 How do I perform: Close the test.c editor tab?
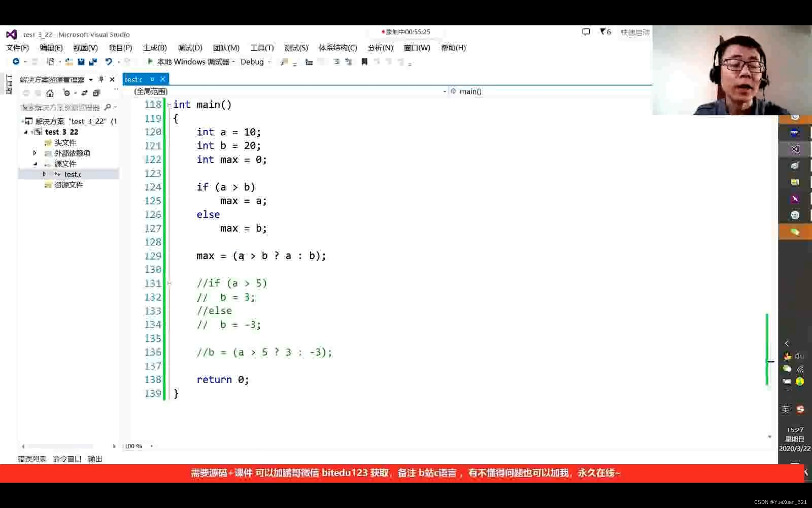click(x=163, y=79)
